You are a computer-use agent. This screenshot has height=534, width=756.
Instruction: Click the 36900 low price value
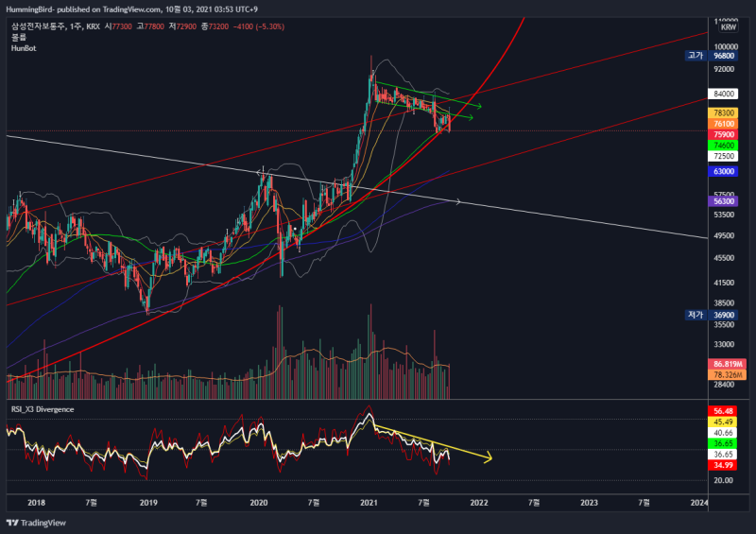pyautogui.click(x=723, y=315)
